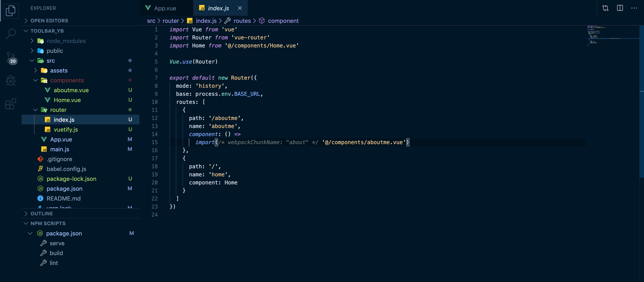Open the Run and Debug view
The width and height of the screenshot is (644, 282).
[x=11, y=81]
